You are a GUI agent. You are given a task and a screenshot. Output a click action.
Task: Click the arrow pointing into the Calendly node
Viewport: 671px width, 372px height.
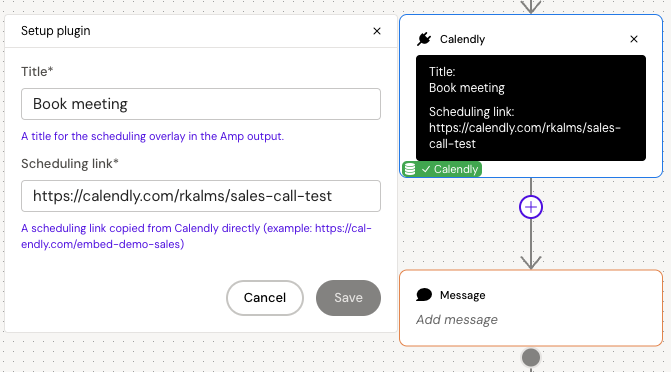tap(531, 6)
